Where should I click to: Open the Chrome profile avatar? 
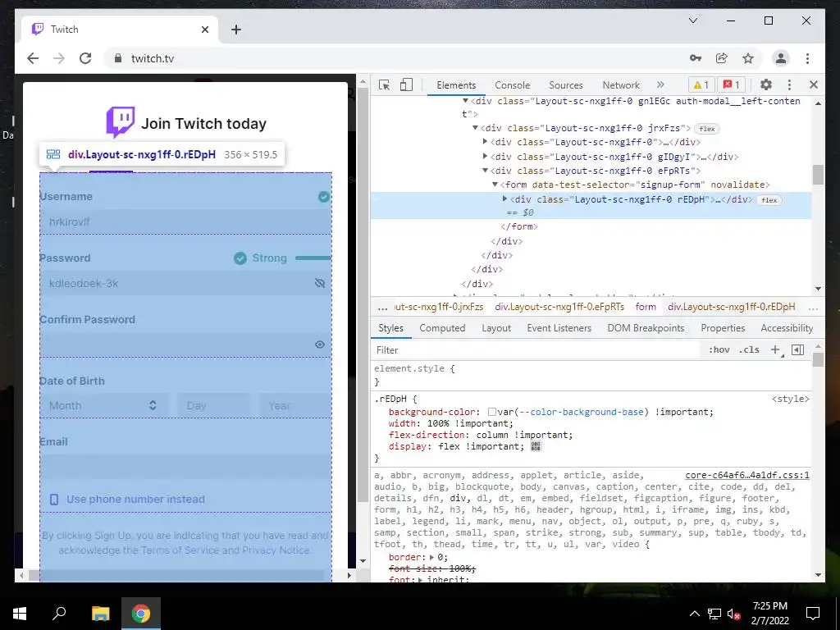point(781,58)
